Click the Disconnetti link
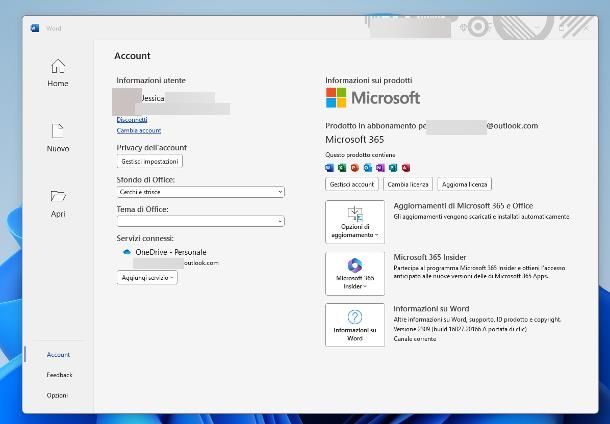Image resolution: width=610 pixels, height=424 pixels. pyautogui.click(x=132, y=119)
